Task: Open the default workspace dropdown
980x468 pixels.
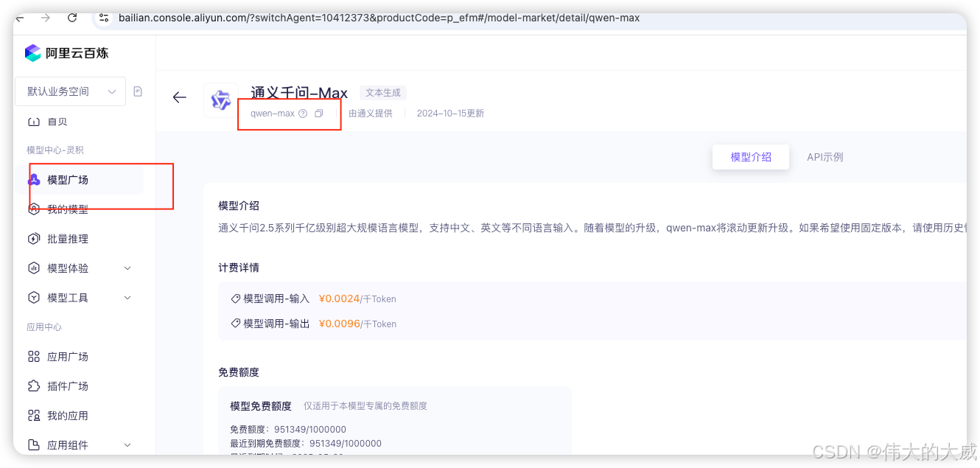Action: [71, 91]
